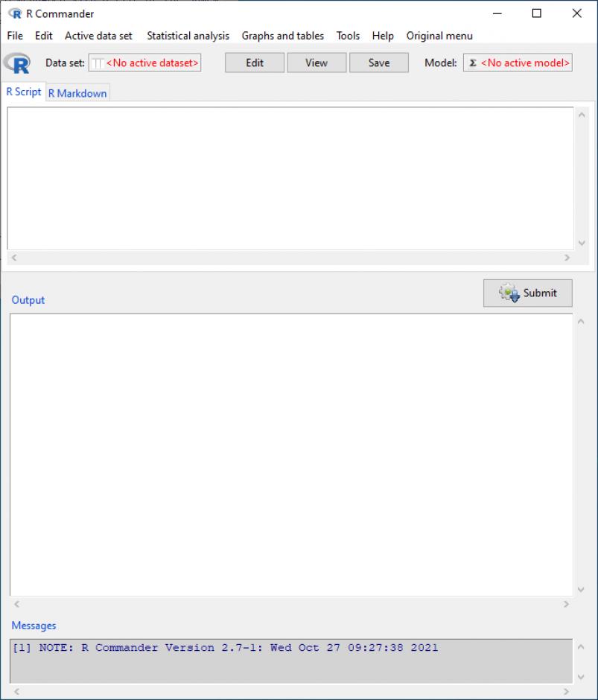Open the Graphs and tables menu
This screenshot has width=598, height=700.
pos(283,36)
